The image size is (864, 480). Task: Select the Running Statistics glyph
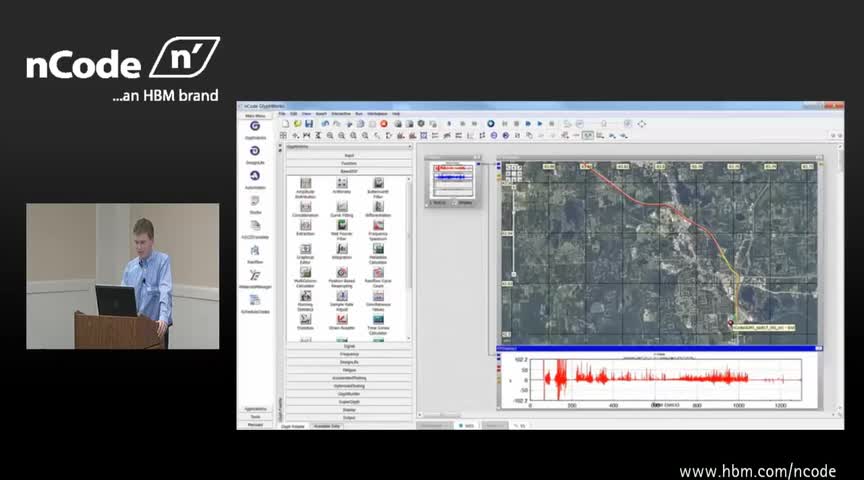[305, 301]
